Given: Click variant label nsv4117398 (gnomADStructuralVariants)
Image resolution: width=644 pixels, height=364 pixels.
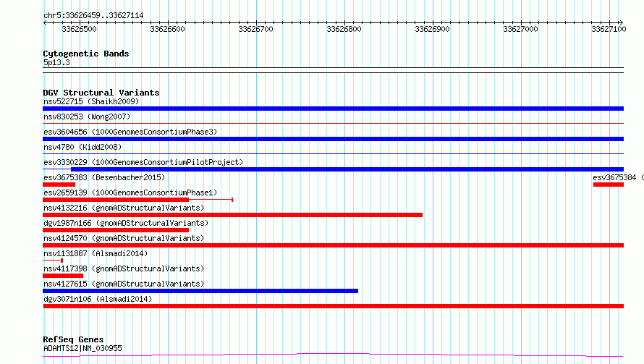Looking at the screenshot, I should click(x=124, y=268).
